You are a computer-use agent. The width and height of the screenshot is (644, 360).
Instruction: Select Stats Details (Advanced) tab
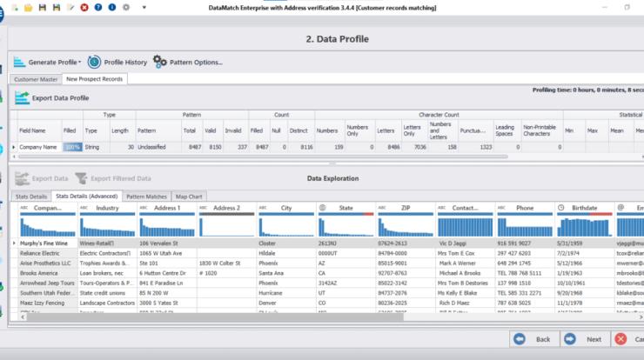(x=87, y=197)
